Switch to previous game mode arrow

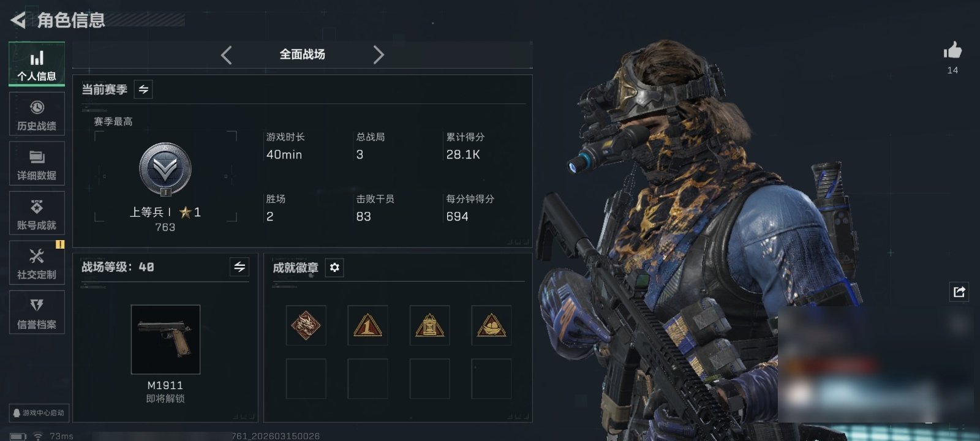(x=226, y=55)
